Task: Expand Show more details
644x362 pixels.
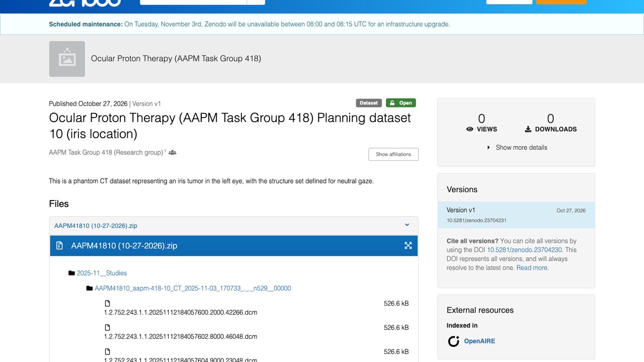Action: (517, 147)
